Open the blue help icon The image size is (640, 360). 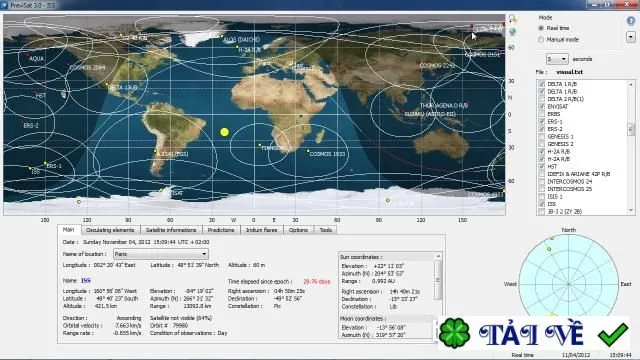[x=631, y=21]
